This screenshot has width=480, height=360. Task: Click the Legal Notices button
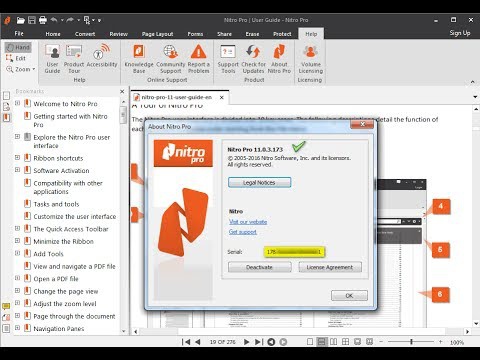pyautogui.click(x=259, y=183)
